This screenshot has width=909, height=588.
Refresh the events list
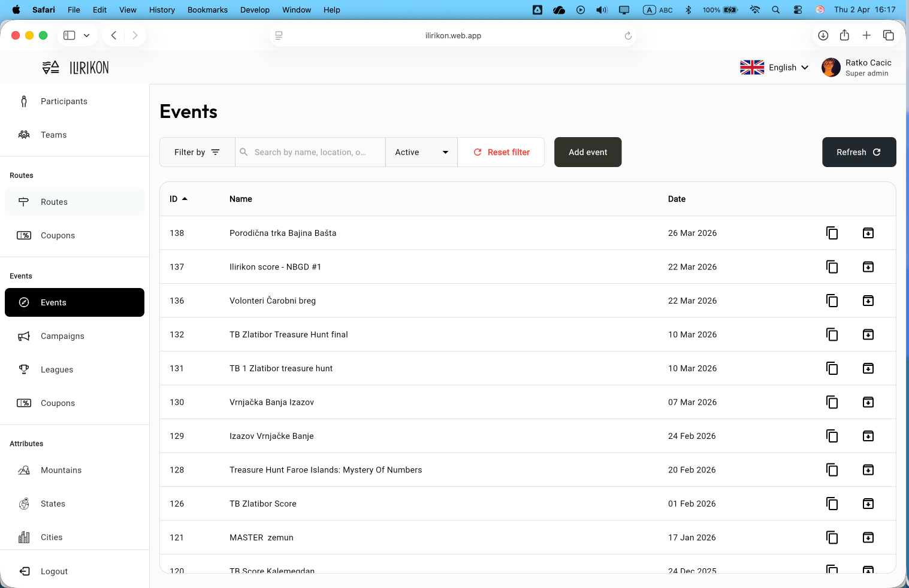point(858,152)
